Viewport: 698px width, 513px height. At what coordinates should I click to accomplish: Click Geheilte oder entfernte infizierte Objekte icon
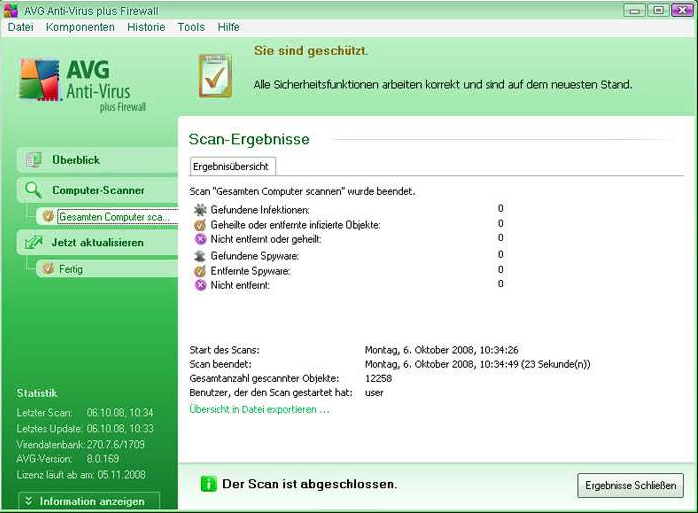tap(200, 225)
